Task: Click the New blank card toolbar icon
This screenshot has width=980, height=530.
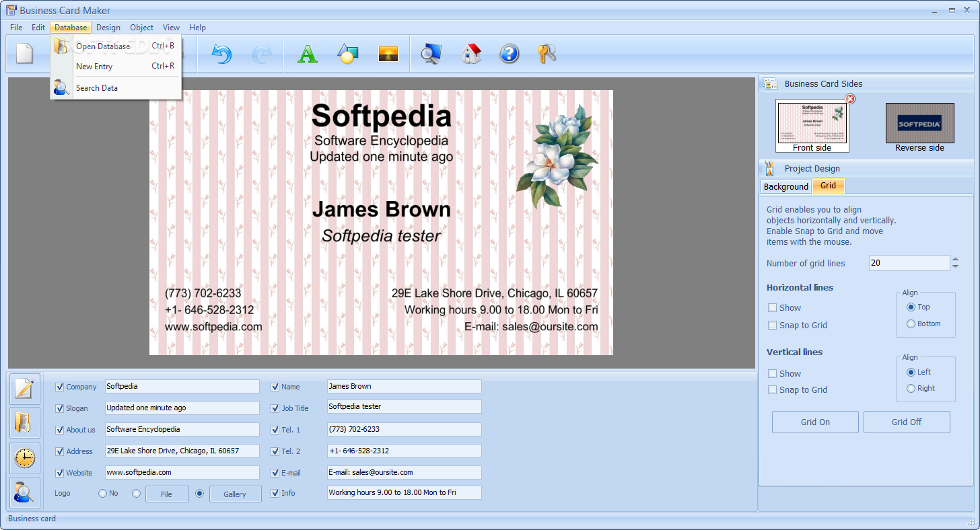Action: pos(25,54)
